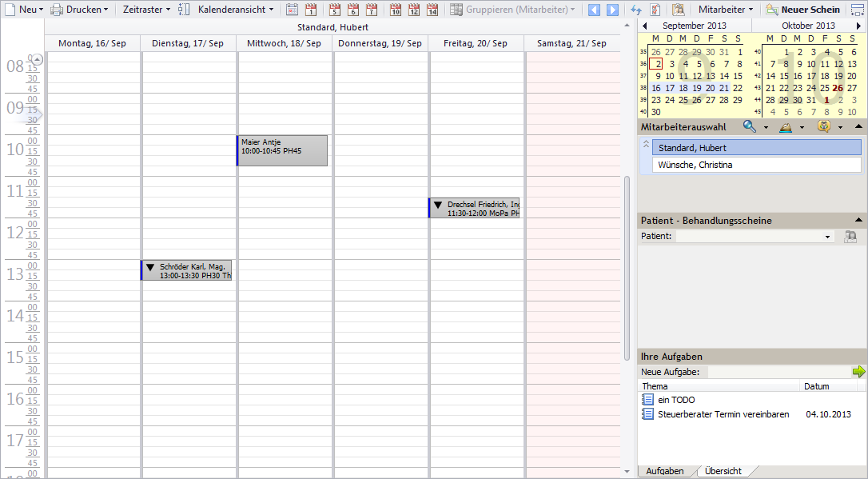Image resolution: width=868 pixels, height=479 pixels.
Task: Click the round up-arrow button at 08:00
Action: pyautogui.click(x=37, y=59)
